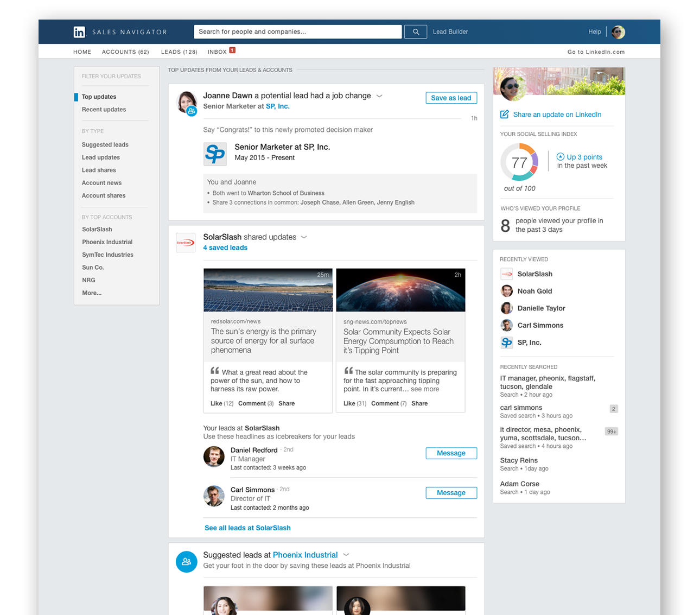
Task: Open Lead Builder
Action: [450, 32]
